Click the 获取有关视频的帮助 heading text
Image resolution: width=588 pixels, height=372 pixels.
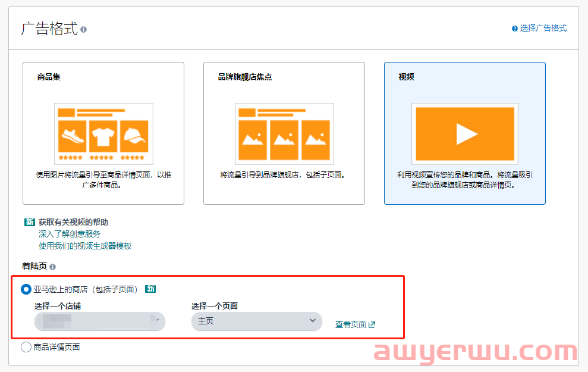(x=73, y=222)
